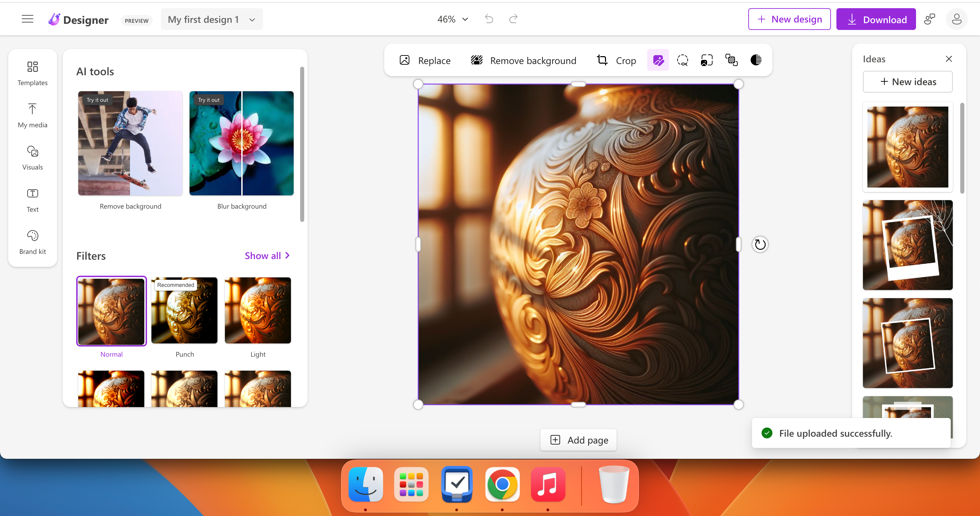Click the frame placeholder icon in the toolbar
980x516 pixels.
click(x=706, y=60)
